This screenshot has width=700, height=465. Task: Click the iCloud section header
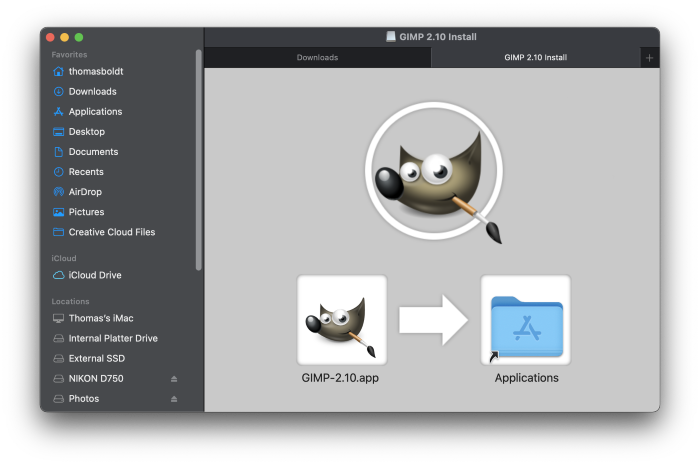64,258
